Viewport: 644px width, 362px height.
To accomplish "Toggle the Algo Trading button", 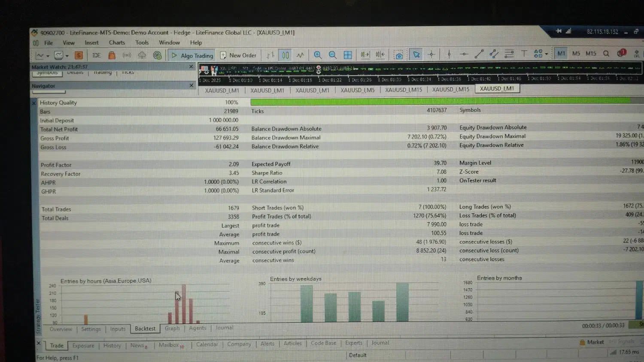I will click(x=192, y=55).
